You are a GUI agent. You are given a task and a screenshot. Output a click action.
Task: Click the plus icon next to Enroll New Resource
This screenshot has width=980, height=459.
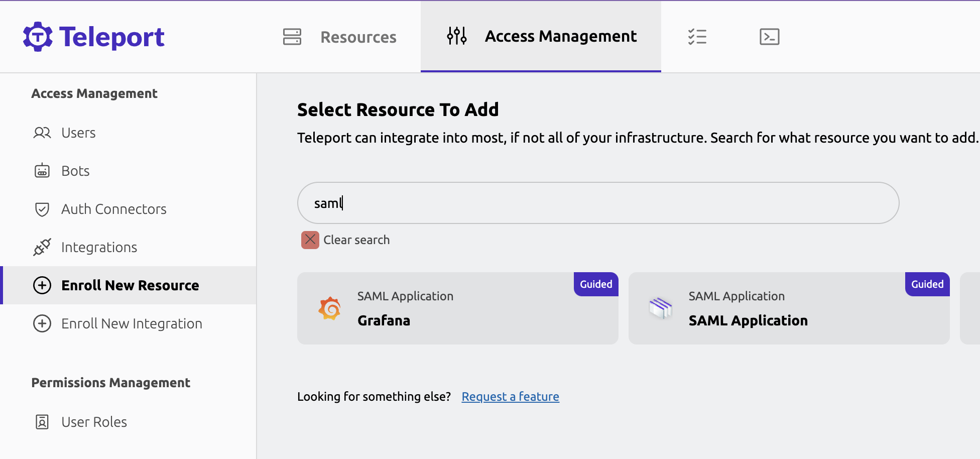pos(42,285)
